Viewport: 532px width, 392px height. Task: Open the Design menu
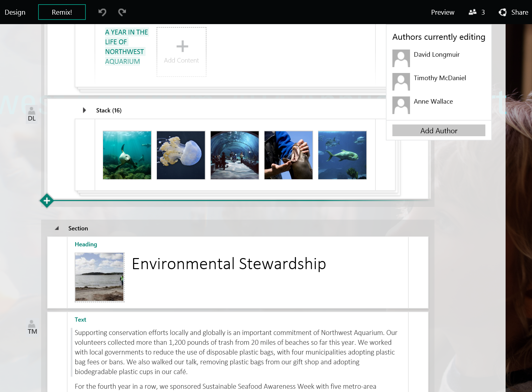[15, 12]
